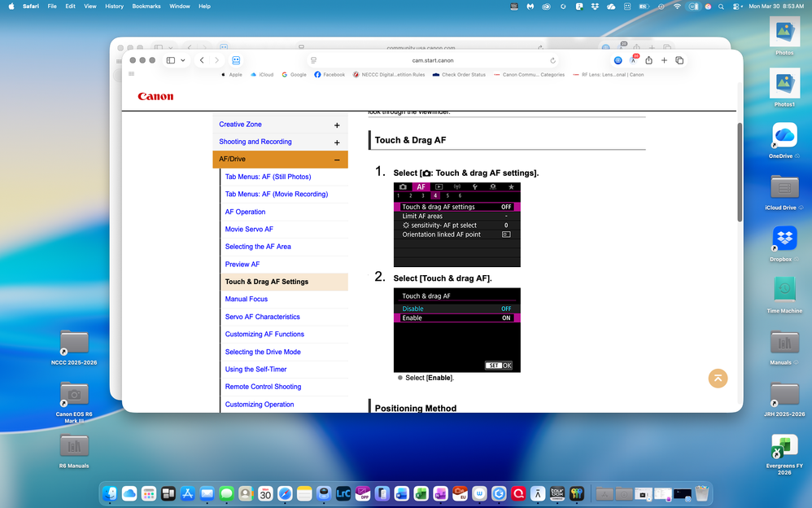Select Touch & Drag AF Settings item
This screenshot has height=508, width=812.
click(284, 282)
